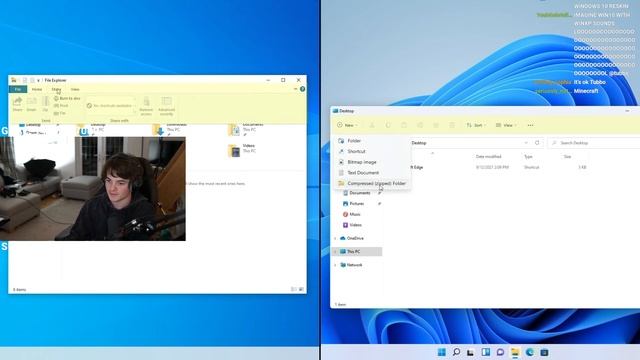The image size is (640, 360).
Task: Click the Zip icon in the Share ribbon
Action: [x=45, y=104]
